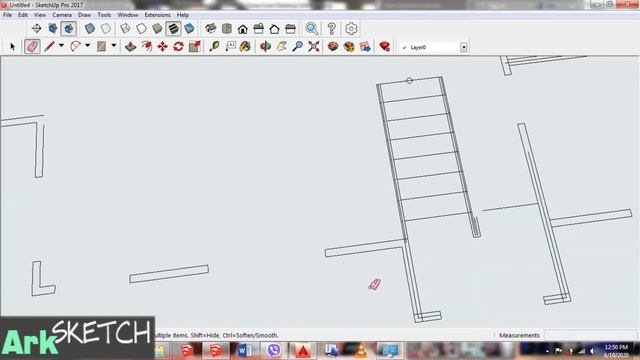
Task: Open the Camera menu
Action: (x=62, y=15)
